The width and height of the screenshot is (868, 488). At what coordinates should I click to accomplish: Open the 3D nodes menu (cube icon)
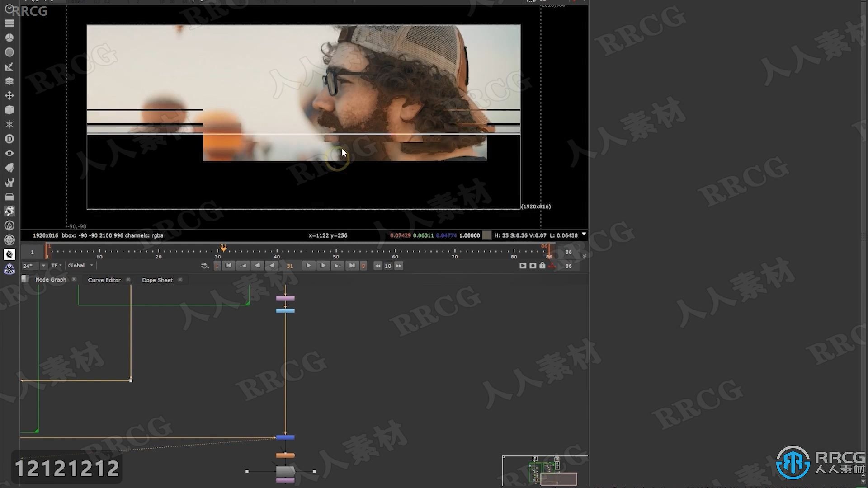pos(9,110)
